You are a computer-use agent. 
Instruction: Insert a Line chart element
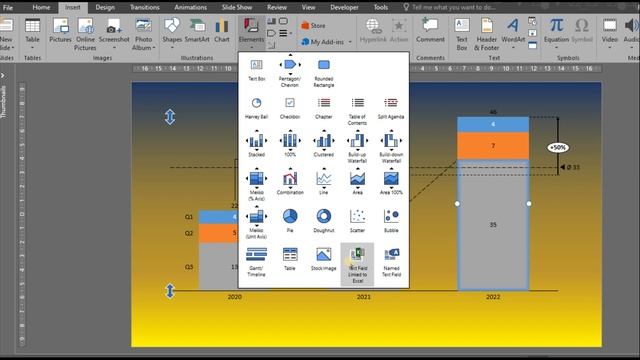(x=324, y=181)
